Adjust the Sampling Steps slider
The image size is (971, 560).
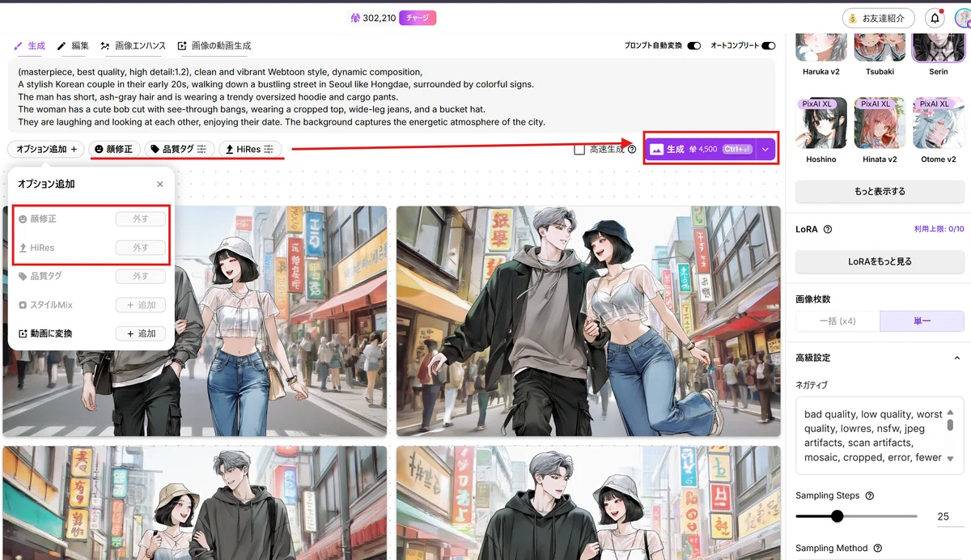(x=837, y=516)
